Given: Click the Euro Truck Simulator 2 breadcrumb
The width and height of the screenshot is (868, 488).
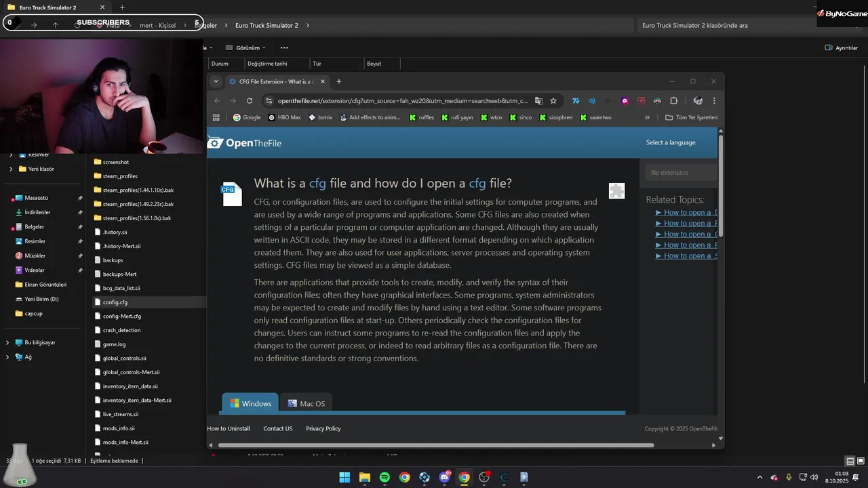Looking at the screenshot, I should [x=267, y=25].
